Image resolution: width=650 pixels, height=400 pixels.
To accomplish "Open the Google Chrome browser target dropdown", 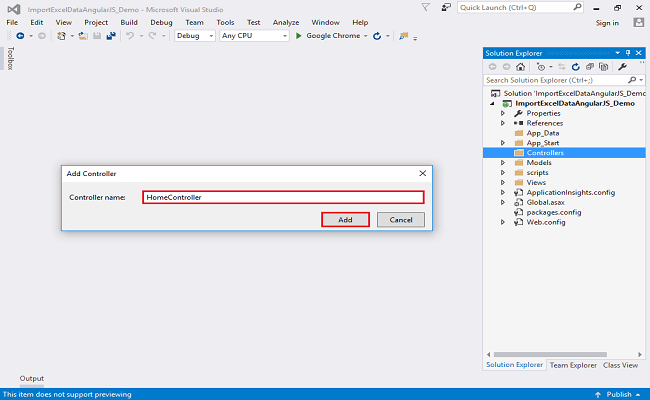I will pyautogui.click(x=366, y=36).
